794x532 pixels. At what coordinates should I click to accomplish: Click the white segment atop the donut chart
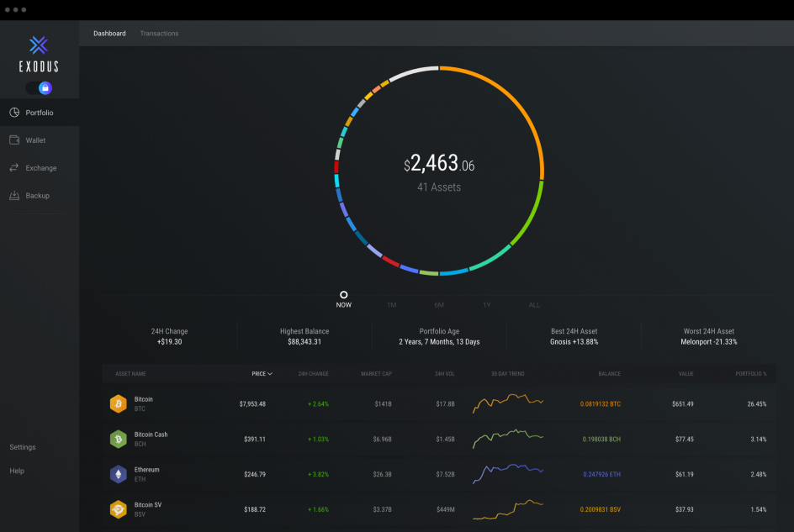pyautogui.click(x=412, y=73)
